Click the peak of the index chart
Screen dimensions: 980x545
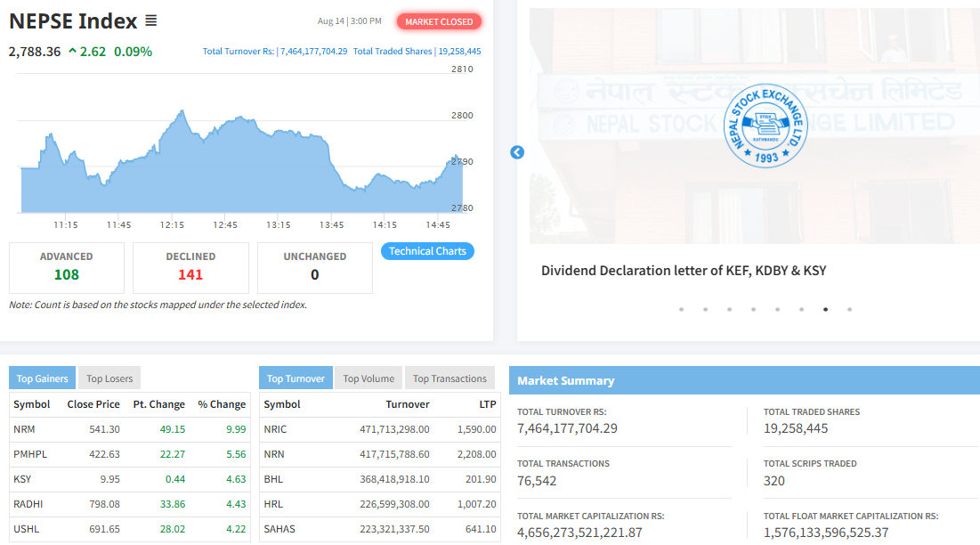pos(182,112)
